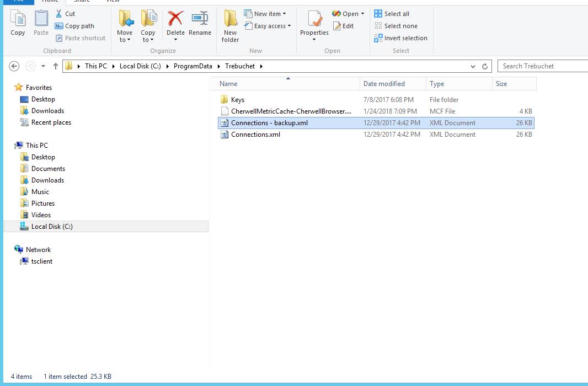Sort files by Date modified column
The width and height of the screenshot is (588, 386).
coord(384,84)
